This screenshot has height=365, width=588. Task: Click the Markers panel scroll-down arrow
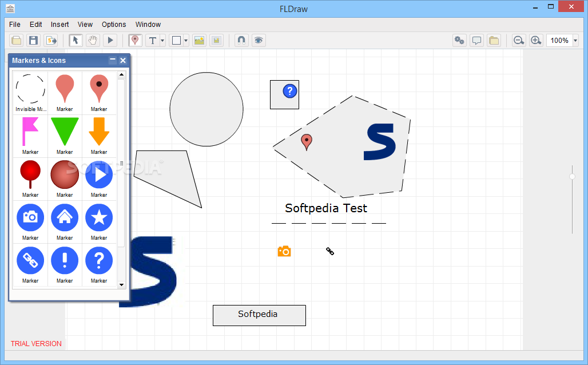[121, 285]
